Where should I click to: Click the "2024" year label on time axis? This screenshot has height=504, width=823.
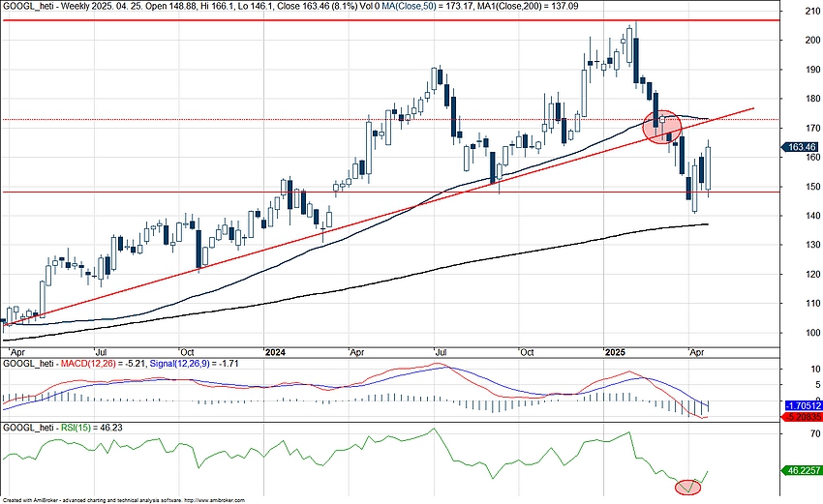[275, 352]
